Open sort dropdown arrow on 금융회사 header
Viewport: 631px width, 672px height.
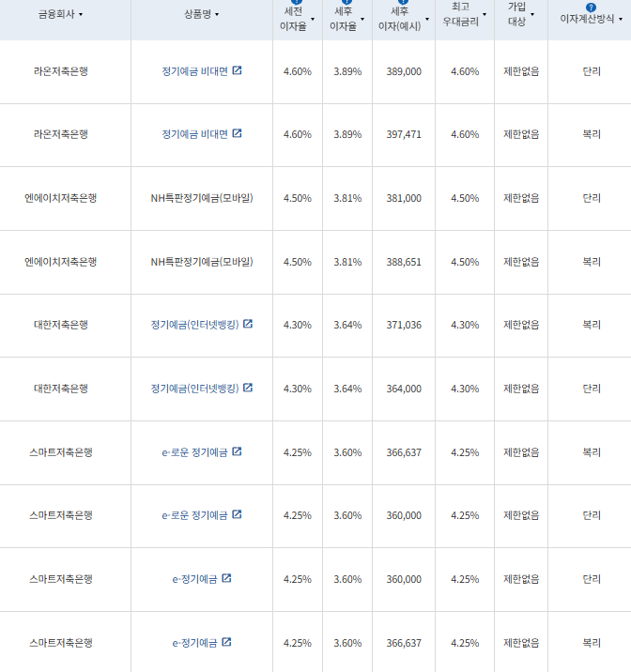pos(81,15)
